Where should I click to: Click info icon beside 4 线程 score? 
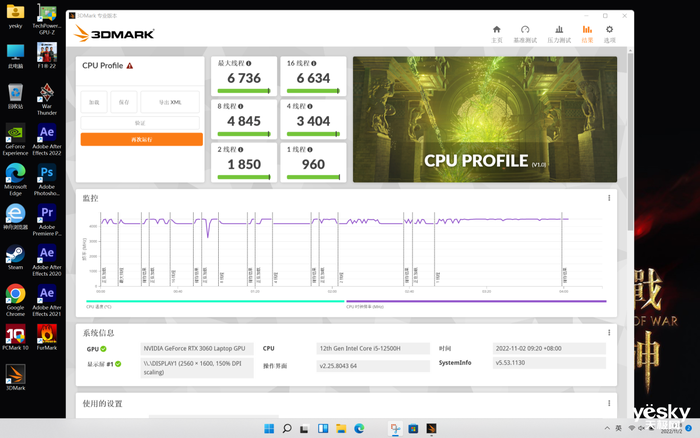(310, 106)
